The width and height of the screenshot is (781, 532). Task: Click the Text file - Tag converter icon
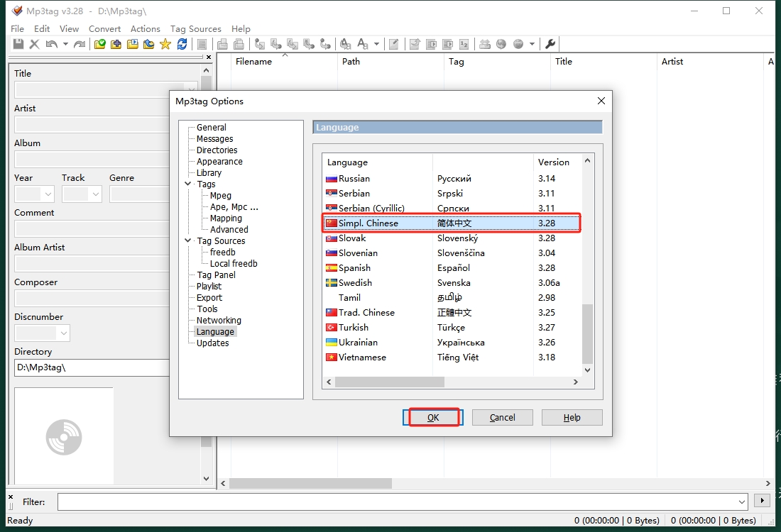click(x=309, y=44)
